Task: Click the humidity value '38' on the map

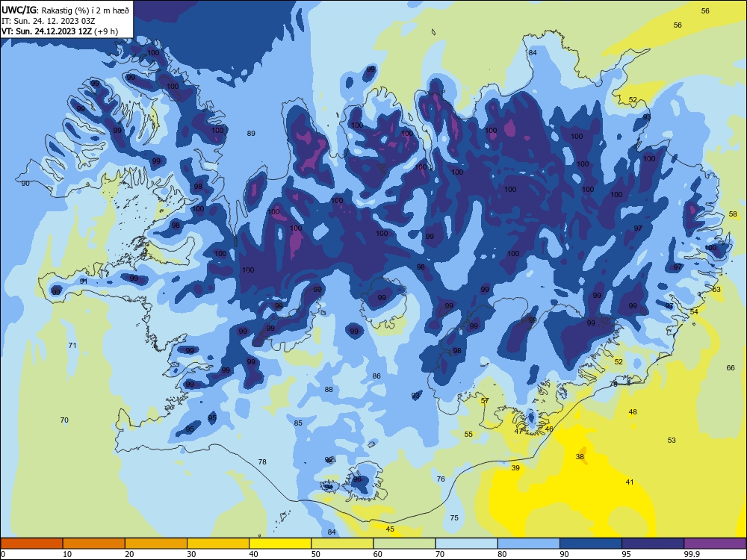Action: [x=580, y=457]
